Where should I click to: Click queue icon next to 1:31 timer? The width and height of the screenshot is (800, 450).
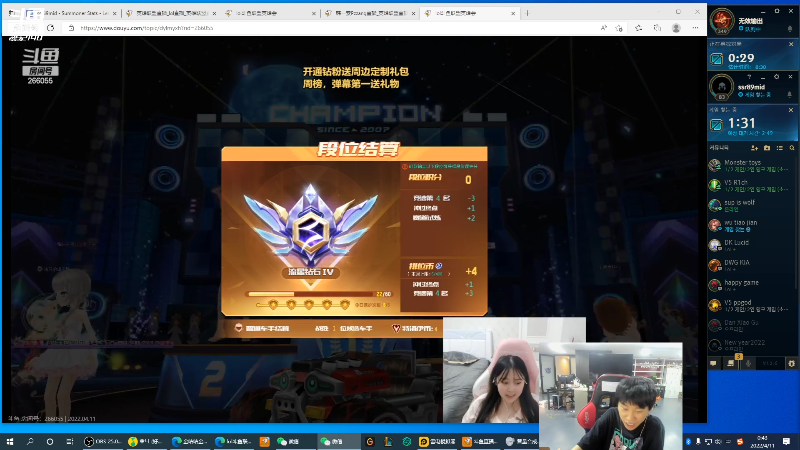tap(717, 124)
